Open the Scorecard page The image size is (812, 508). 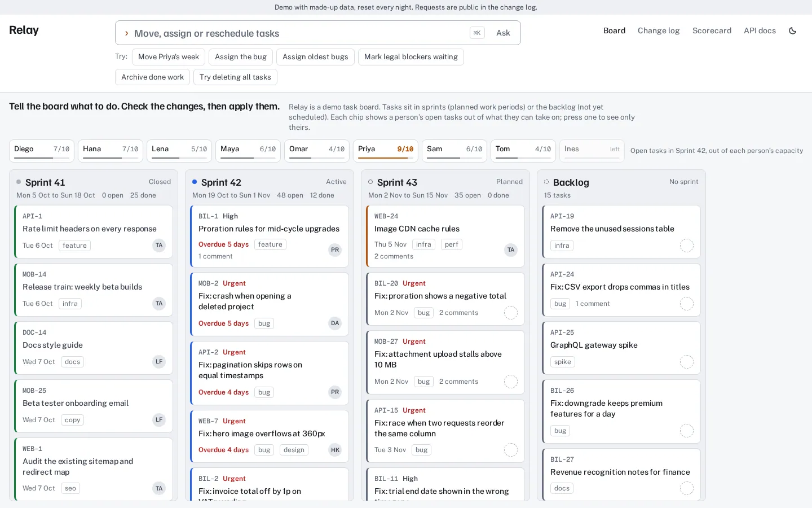pyautogui.click(x=712, y=31)
